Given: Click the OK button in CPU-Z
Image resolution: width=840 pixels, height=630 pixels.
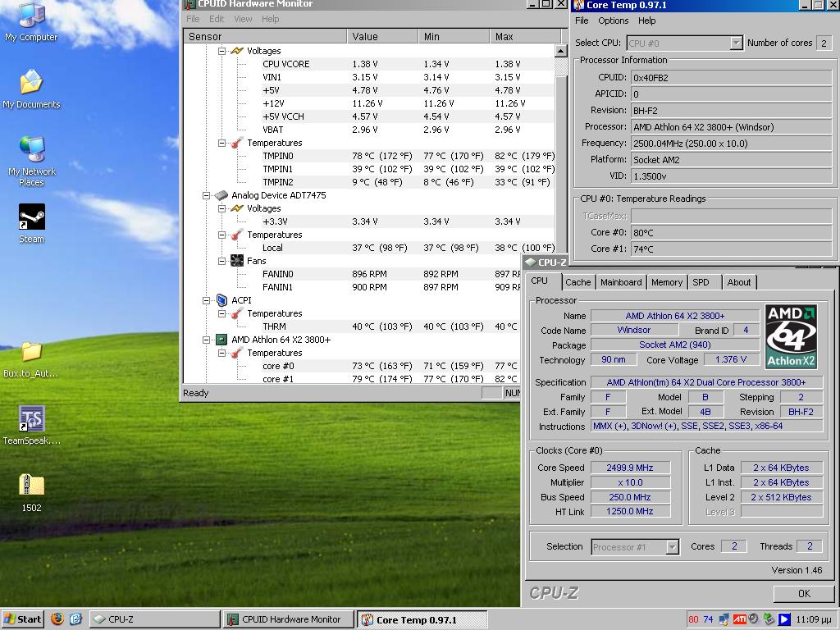Looking at the screenshot, I should [x=804, y=594].
